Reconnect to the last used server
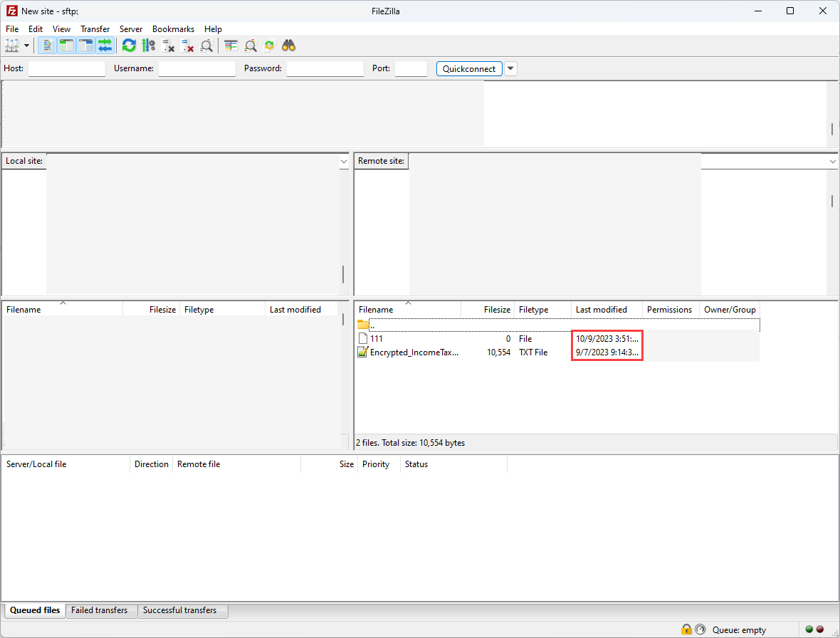 206,46
